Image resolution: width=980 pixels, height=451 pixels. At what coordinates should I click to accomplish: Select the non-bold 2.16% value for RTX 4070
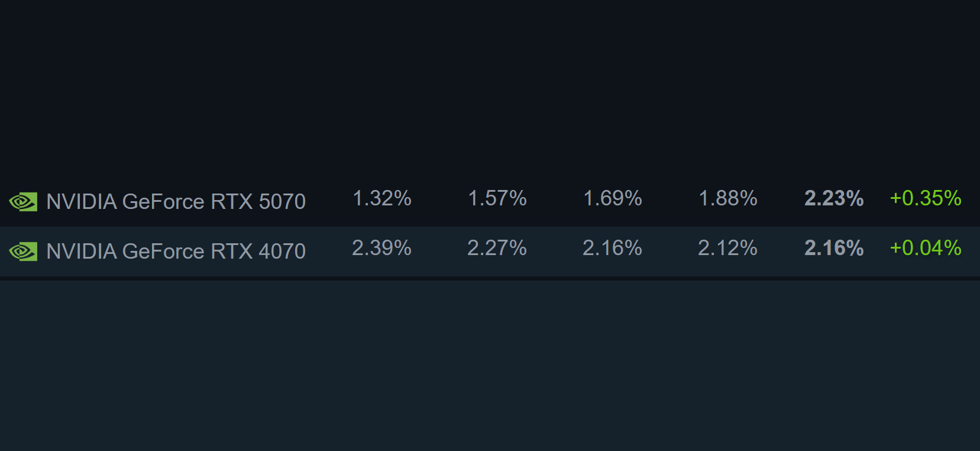point(612,248)
